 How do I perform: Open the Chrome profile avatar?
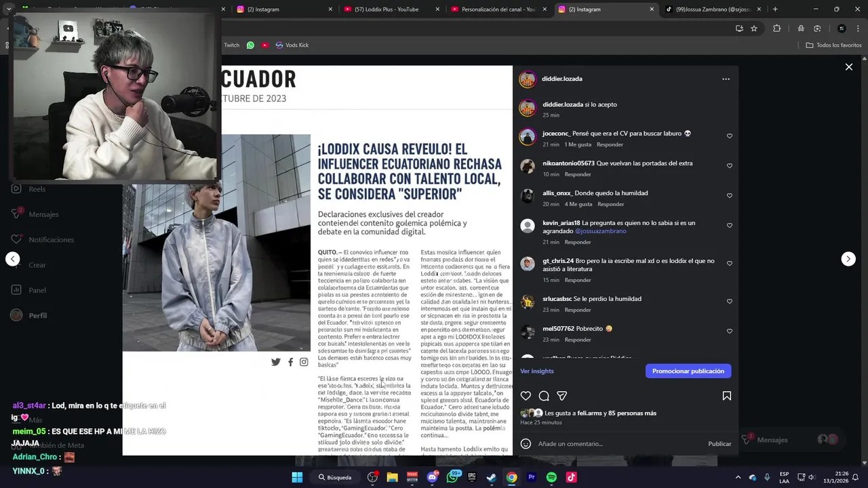(842, 28)
